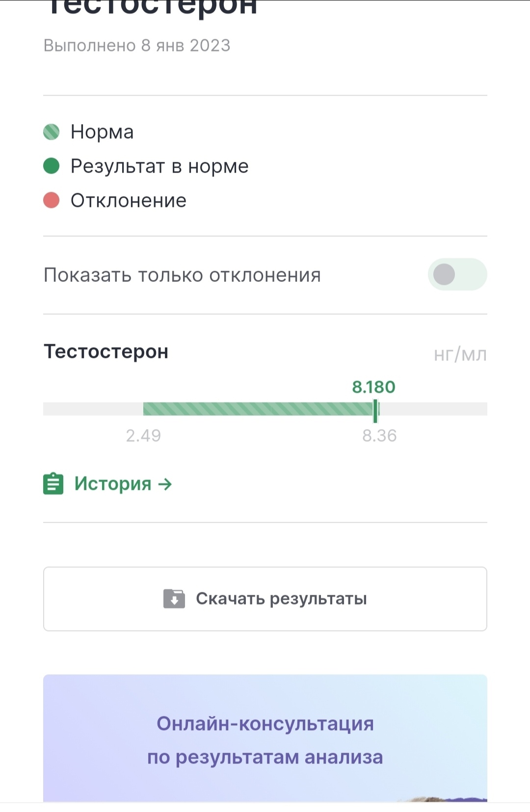Click the Результат в норме legend text
Image resolution: width=530 pixels, height=812 pixels.
tap(159, 166)
